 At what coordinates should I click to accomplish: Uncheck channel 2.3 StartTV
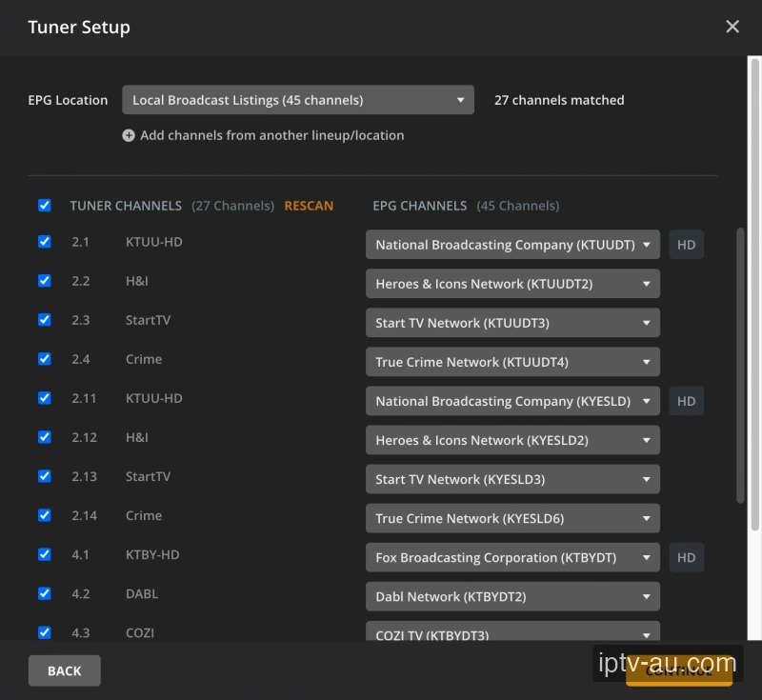(x=44, y=319)
